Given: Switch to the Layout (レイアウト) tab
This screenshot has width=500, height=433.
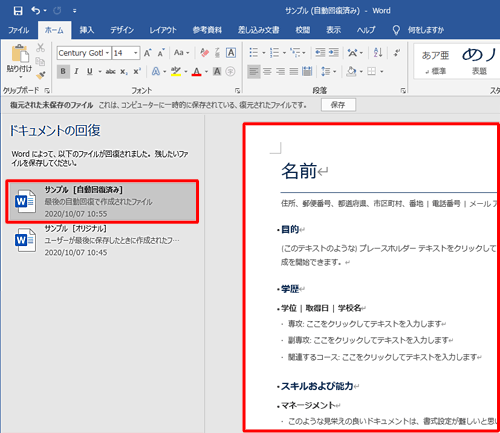Looking at the screenshot, I should pos(163,30).
